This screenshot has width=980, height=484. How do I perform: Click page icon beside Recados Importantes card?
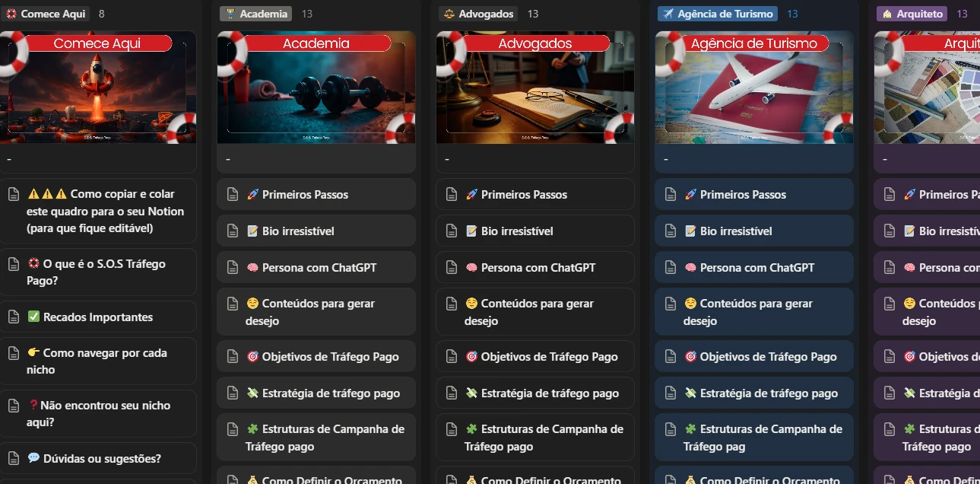pyautogui.click(x=13, y=317)
